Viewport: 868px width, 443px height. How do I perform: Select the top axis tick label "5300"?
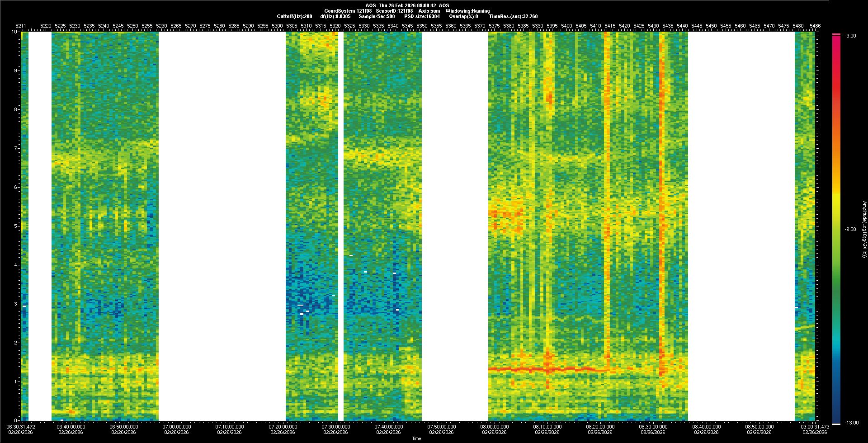pos(277,26)
